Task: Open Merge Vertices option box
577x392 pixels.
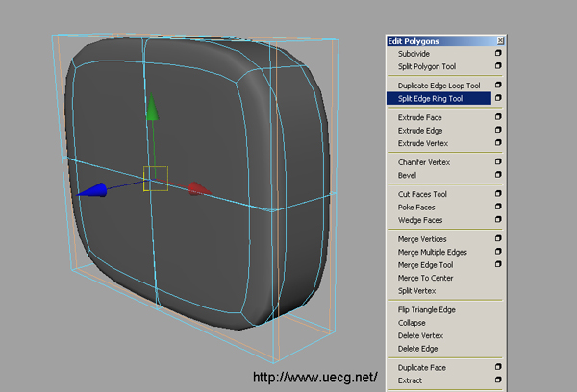Action: pos(498,238)
